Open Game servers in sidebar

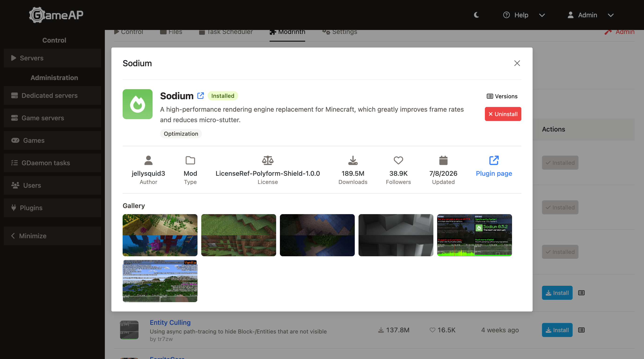click(x=52, y=118)
